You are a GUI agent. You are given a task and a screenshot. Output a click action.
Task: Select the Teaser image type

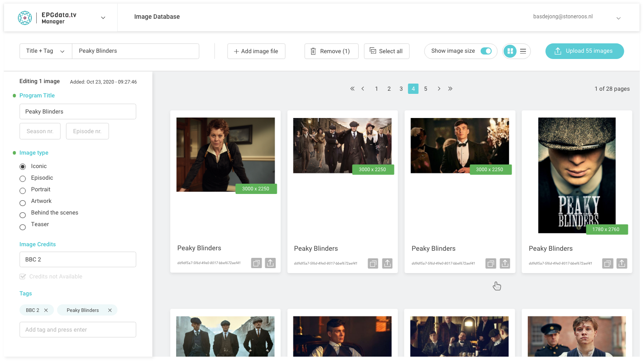[x=23, y=227]
